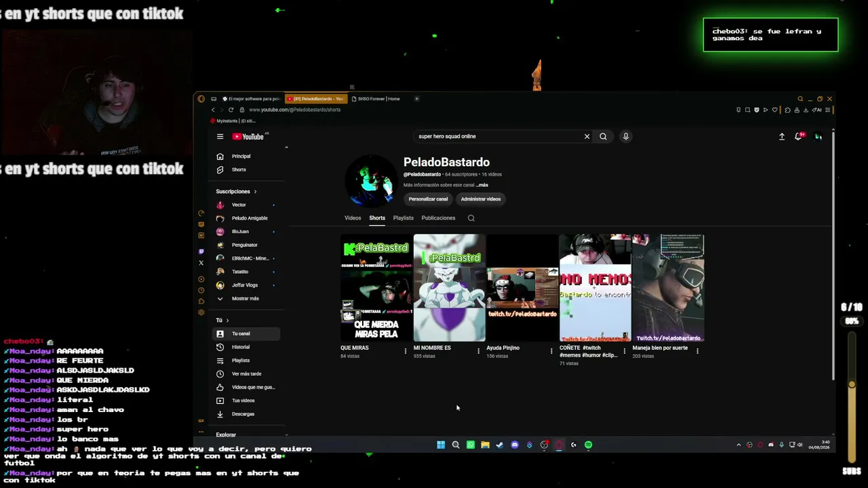Switch to the Playlists channel tab
Screen dimensions: 868x488
coord(403,218)
